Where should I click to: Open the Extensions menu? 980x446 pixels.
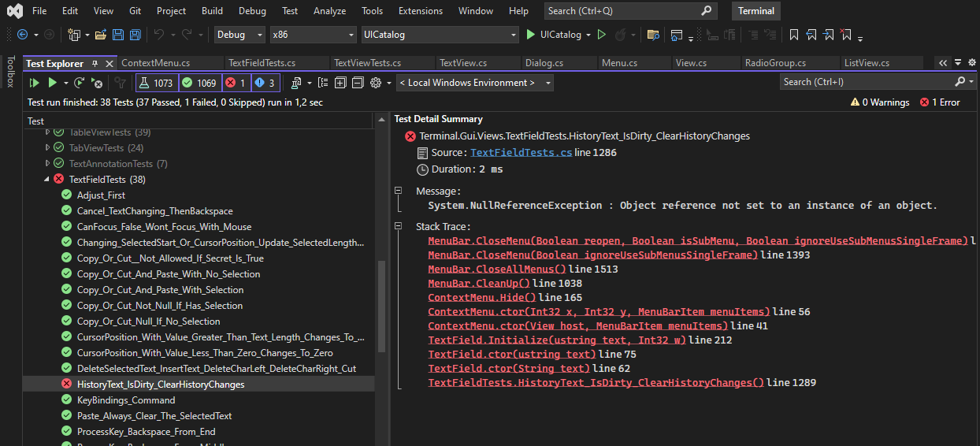420,11
